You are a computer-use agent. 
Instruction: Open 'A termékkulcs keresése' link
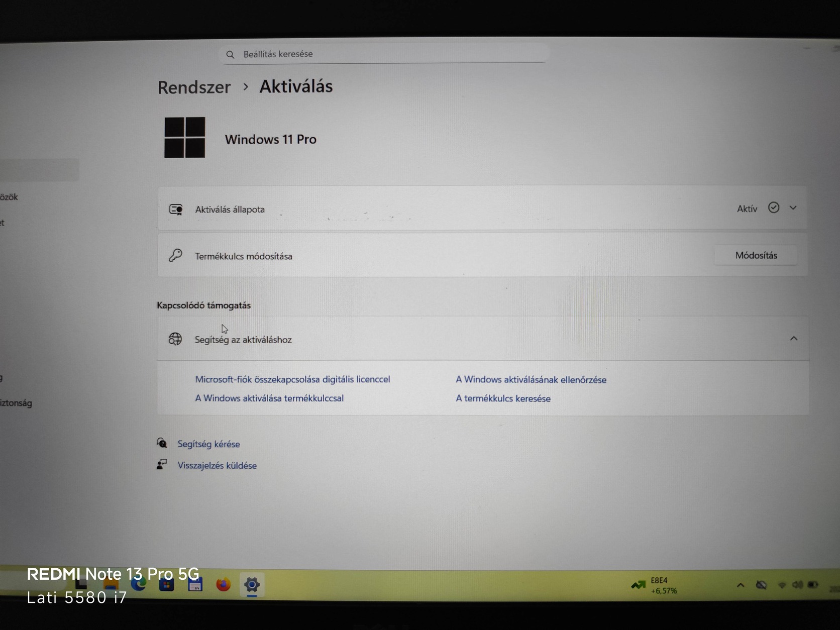click(x=503, y=398)
